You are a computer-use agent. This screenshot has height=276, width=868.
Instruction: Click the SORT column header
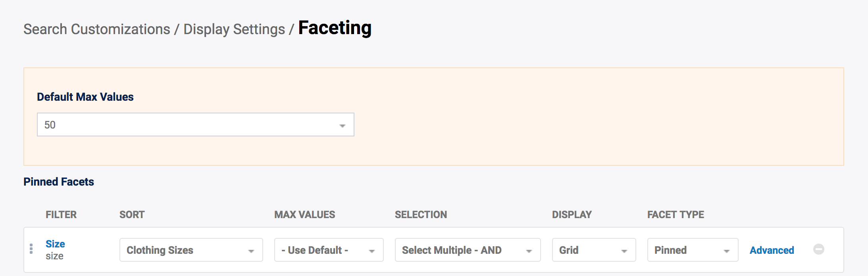coord(132,215)
